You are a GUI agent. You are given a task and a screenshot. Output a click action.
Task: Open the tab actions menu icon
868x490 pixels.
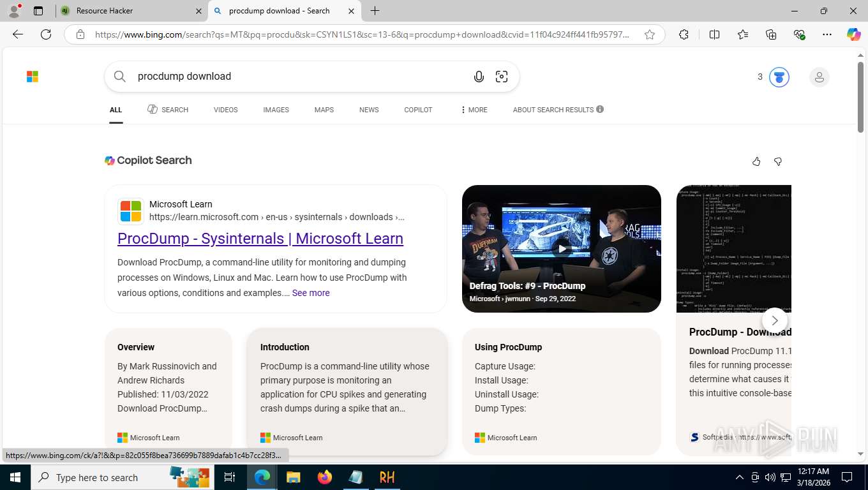[38, 11]
